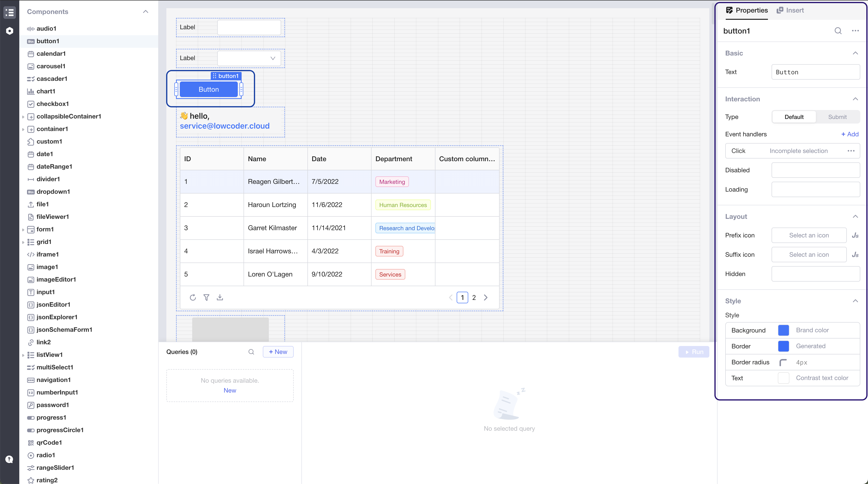Collapse the Basic properties section

tap(855, 53)
